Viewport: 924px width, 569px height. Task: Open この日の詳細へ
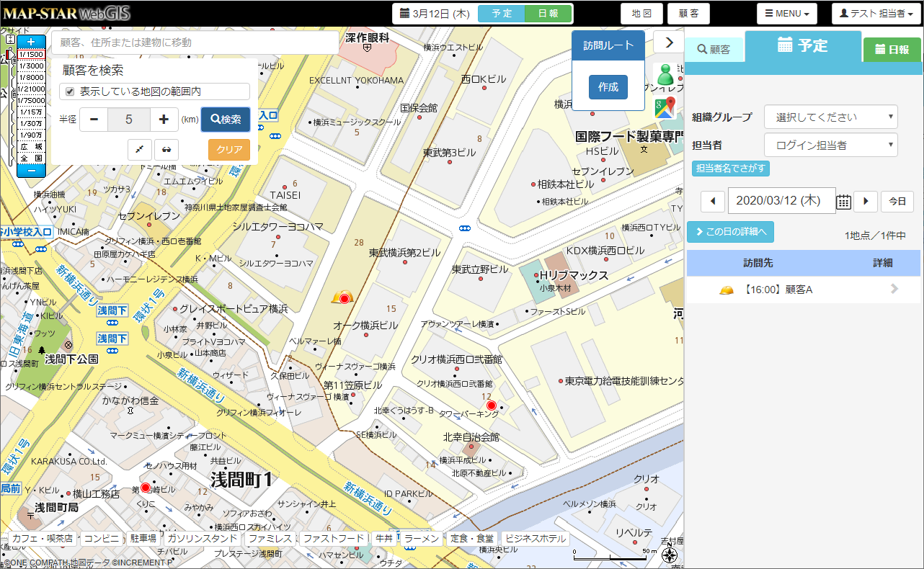[731, 232]
